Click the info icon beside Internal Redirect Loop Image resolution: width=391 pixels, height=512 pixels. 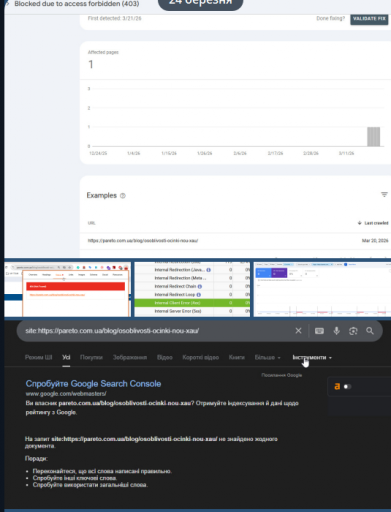pos(199,295)
